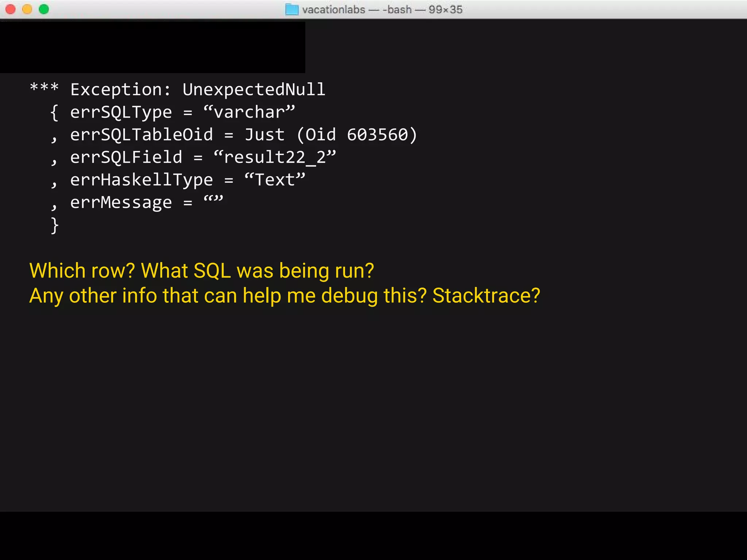Image resolution: width=747 pixels, height=560 pixels.
Task: Click the yellow word "Stacktrace?"
Action: 486,296
